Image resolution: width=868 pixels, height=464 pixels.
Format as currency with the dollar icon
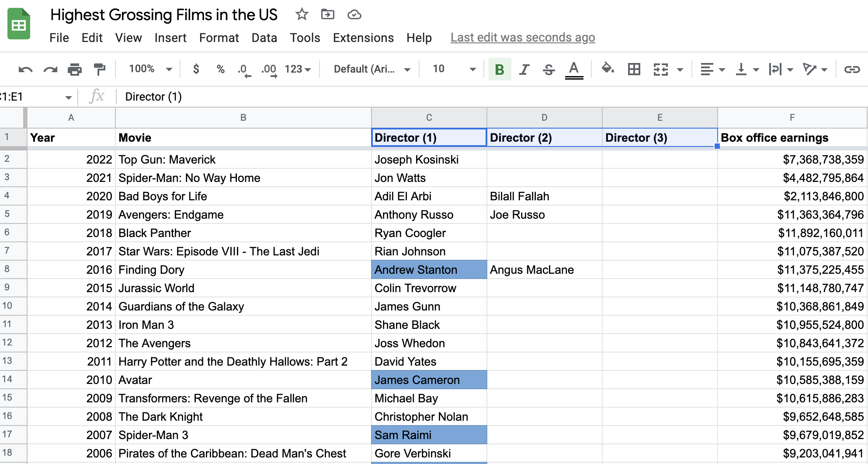pos(196,69)
